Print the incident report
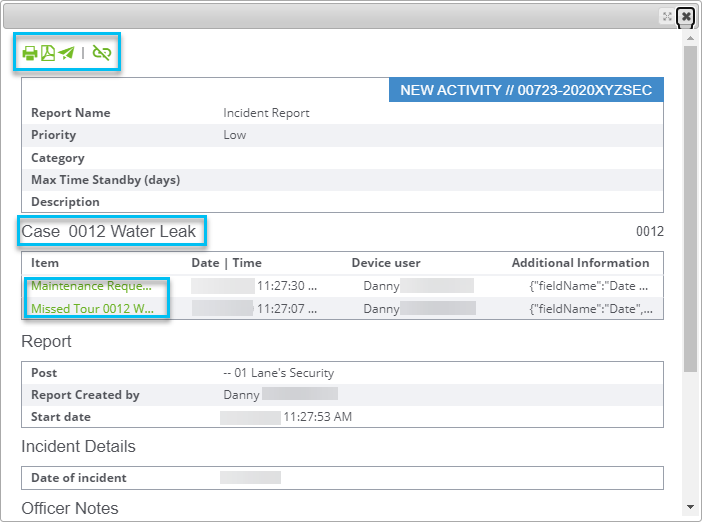This screenshot has width=702, height=522. 30,53
